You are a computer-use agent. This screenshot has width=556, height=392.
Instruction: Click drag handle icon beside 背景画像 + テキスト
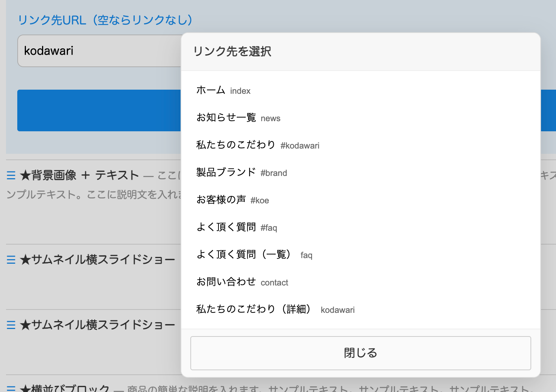tap(11, 175)
